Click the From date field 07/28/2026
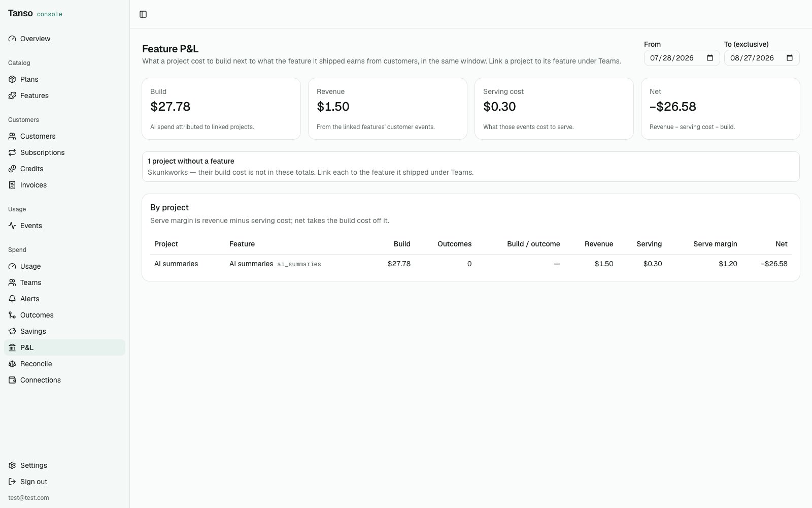The image size is (812, 508). pyautogui.click(x=682, y=58)
